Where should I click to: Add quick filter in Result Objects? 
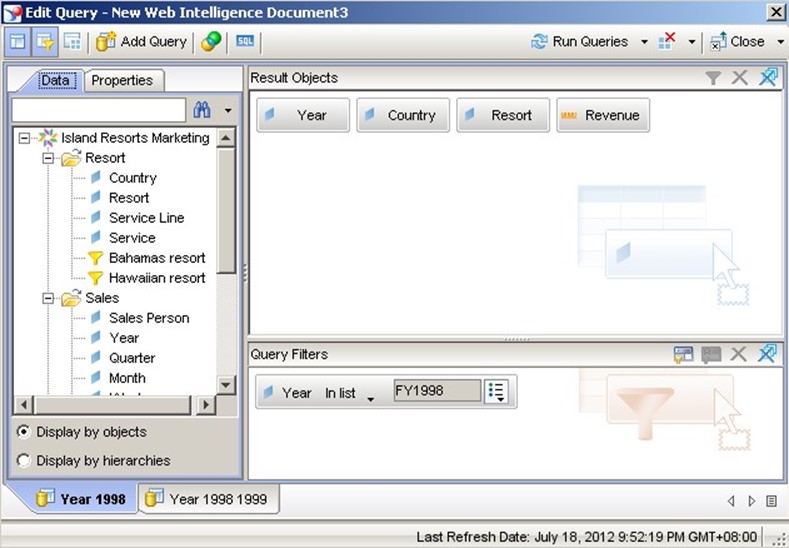[713, 78]
